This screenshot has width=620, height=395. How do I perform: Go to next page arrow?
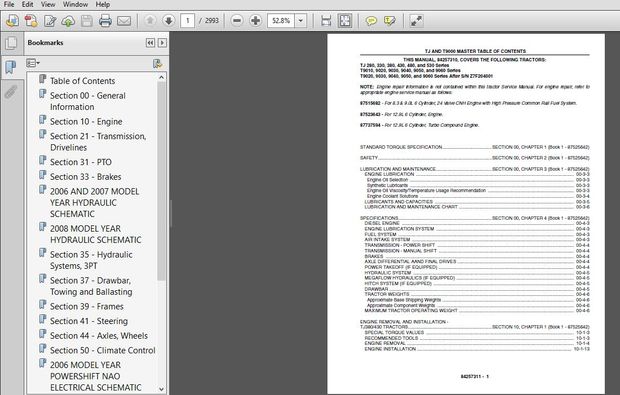[168, 21]
